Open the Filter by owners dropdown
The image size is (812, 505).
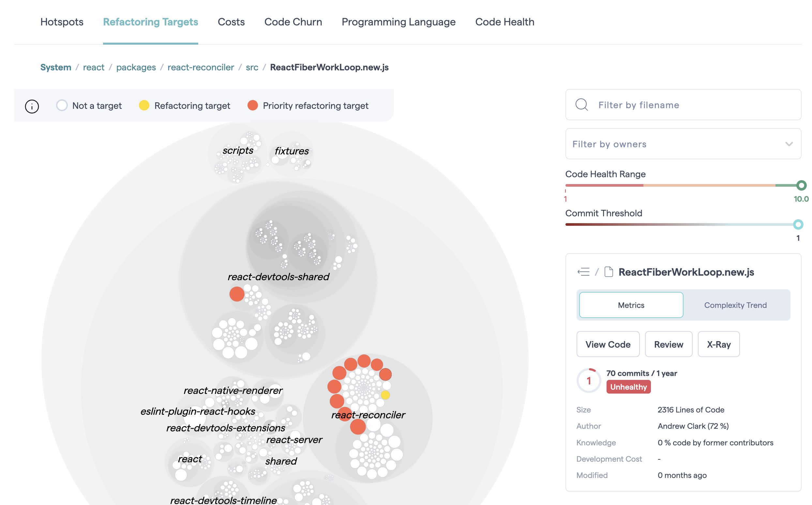[x=683, y=144]
